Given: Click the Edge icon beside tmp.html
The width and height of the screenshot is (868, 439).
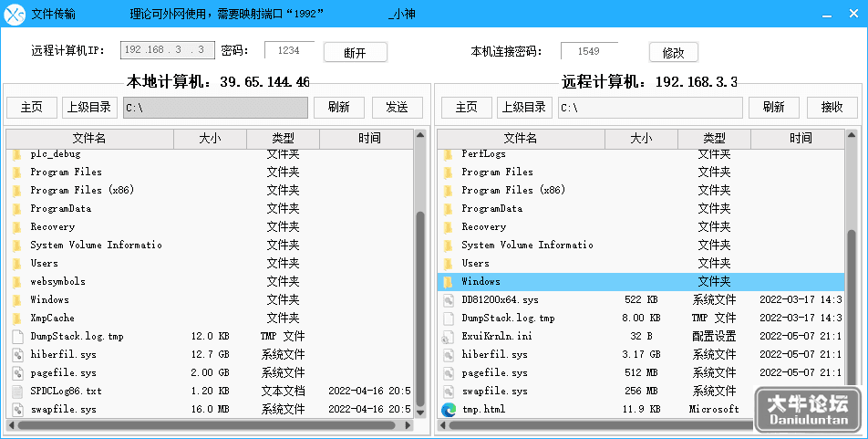Looking at the screenshot, I should pos(449,410).
